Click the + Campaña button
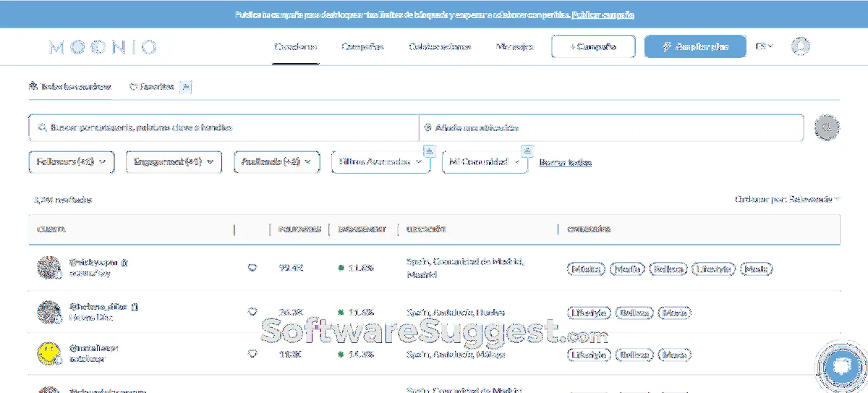The width and height of the screenshot is (868, 393). click(593, 46)
